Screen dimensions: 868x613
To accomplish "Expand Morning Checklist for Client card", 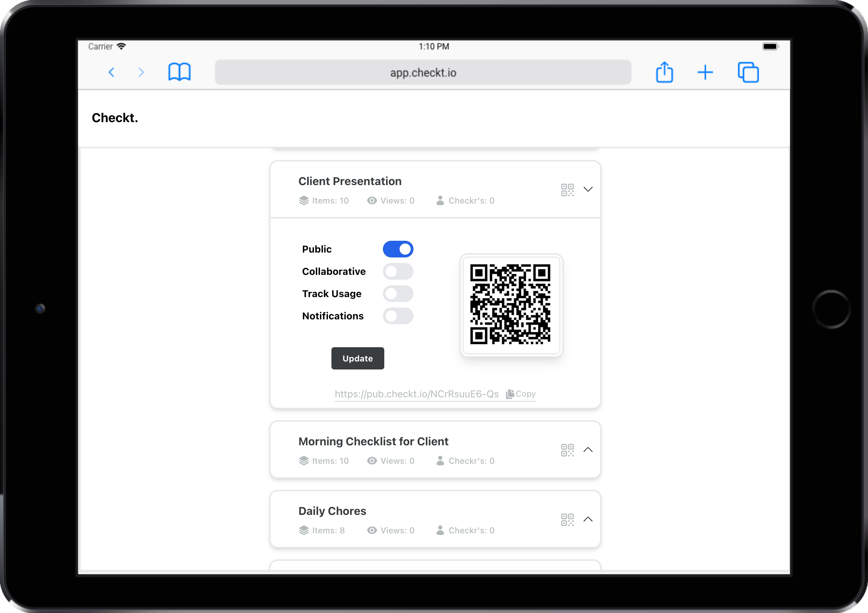I will [588, 449].
